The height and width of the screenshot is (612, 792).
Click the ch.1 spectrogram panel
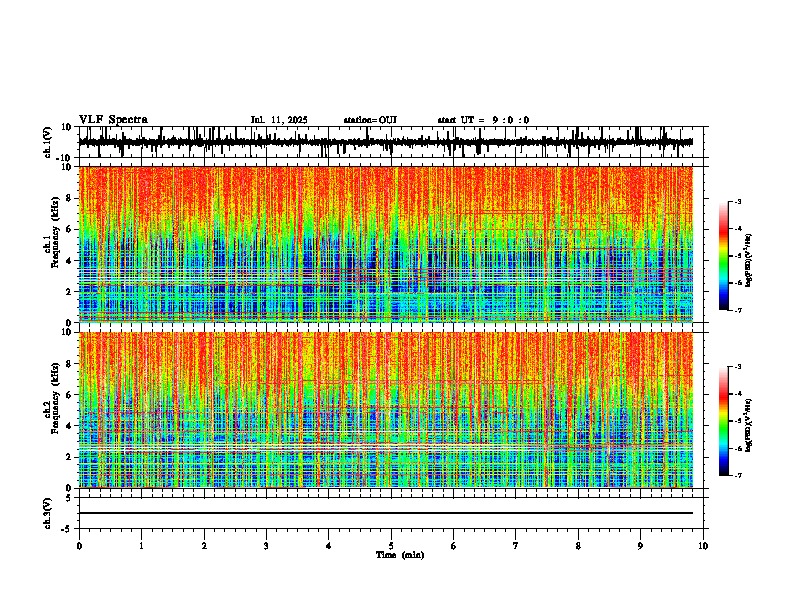pyautogui.click(x=386, y=244)
